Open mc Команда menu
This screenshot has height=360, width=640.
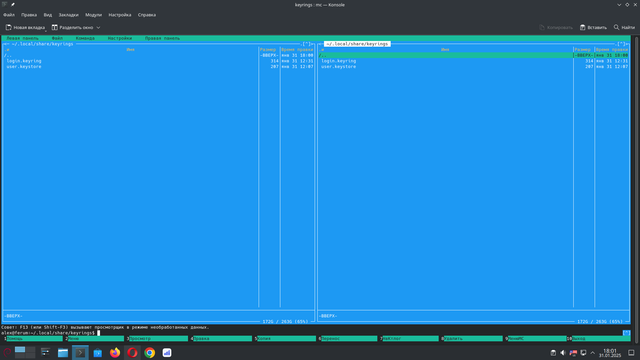[85, 38]
